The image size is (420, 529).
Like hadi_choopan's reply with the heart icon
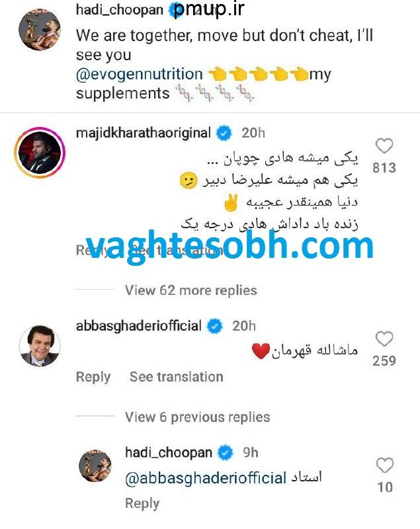point(384,466)
